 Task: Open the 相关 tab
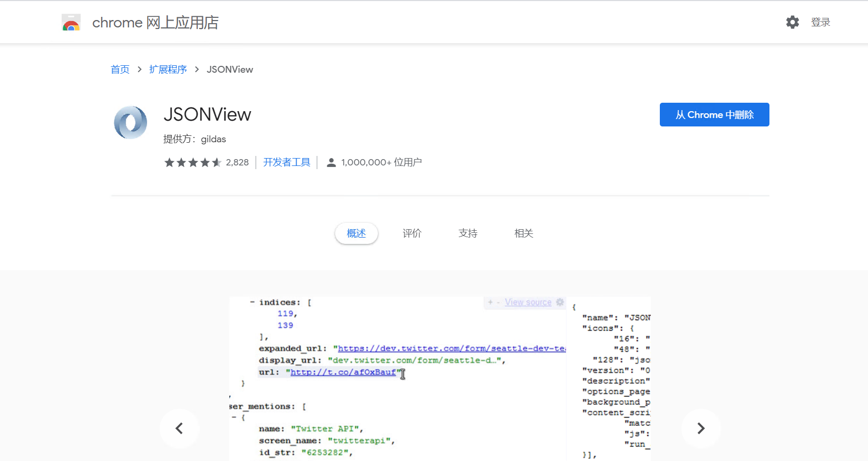click(x=524, y=233)
